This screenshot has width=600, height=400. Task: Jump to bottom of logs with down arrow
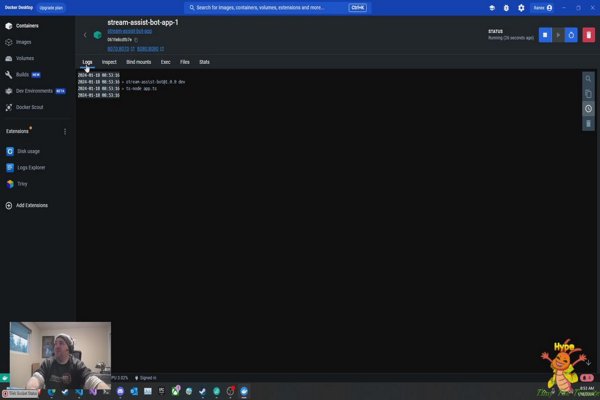coord(588,362)
